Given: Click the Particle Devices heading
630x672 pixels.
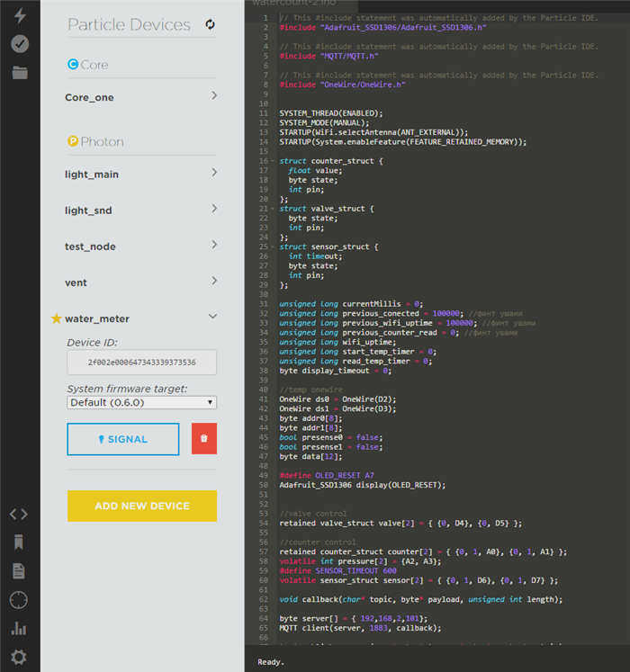Looking at the screenshot, I should coord(129,24).
